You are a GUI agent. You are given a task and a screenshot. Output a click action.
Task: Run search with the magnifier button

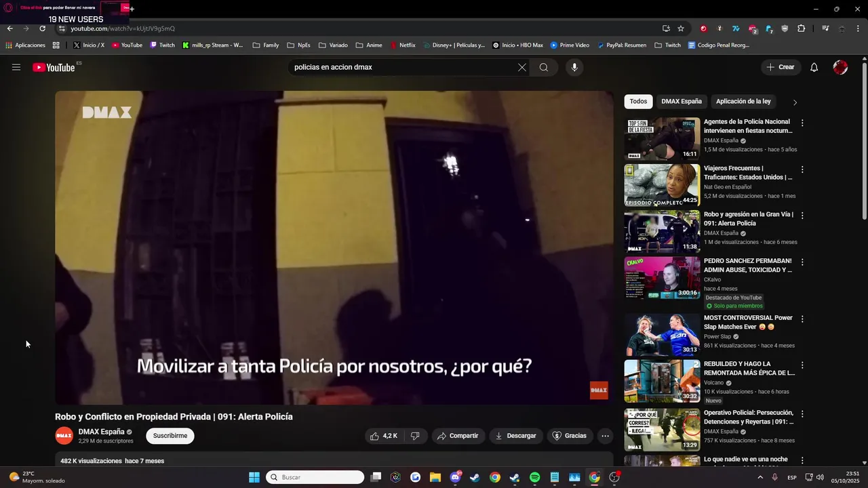[x=544, y=67]
